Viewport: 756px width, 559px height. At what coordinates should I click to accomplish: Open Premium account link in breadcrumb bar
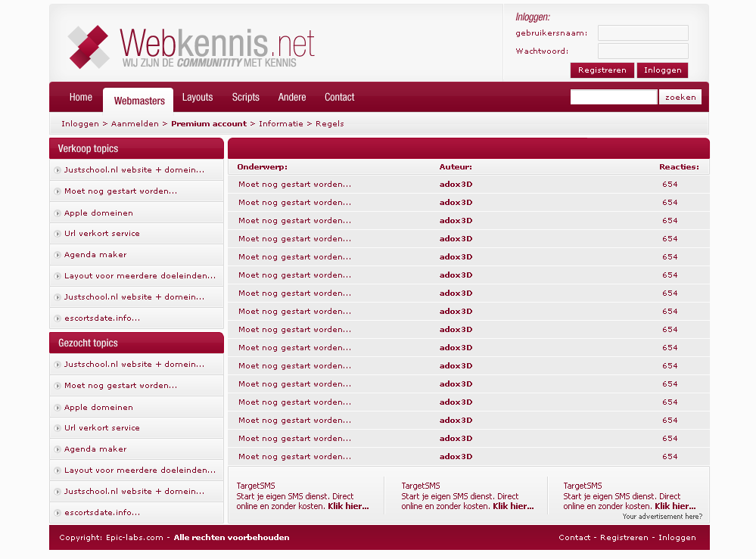209,124
